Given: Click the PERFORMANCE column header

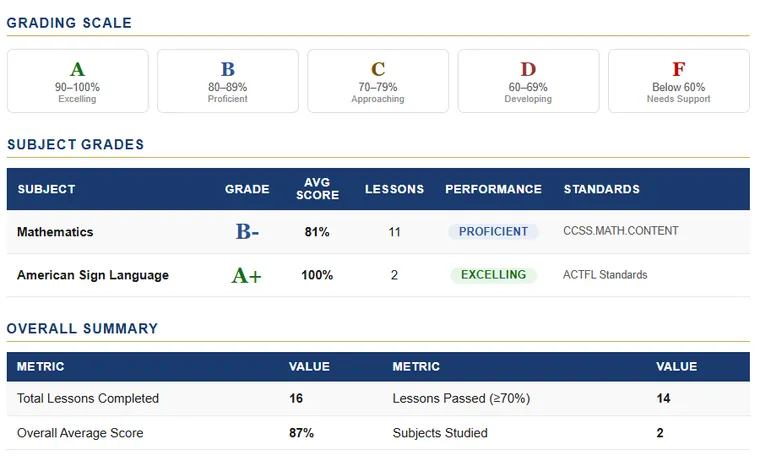Looking at the screenshot, I should tap(493, 189).
